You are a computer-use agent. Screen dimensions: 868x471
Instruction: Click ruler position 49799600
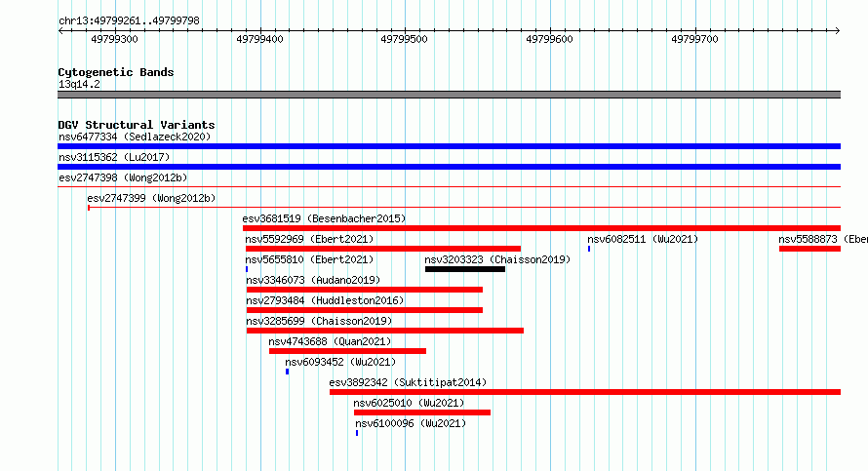coord(549,39)
